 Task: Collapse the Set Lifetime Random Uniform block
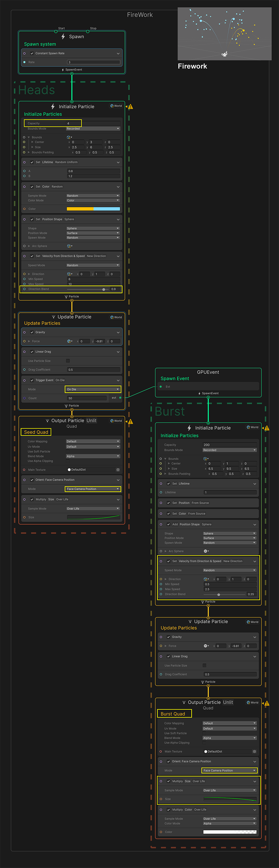coord(118,162)
